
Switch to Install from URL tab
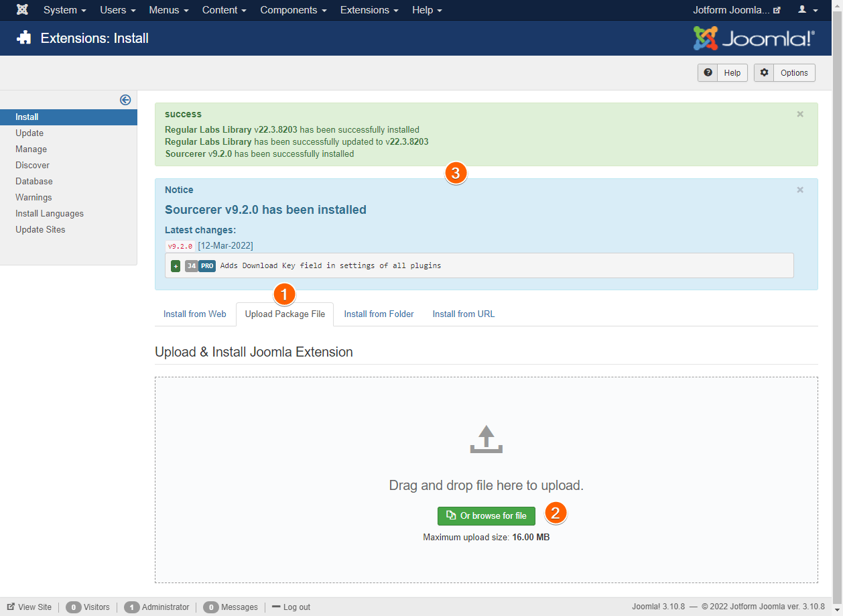click(464, 314)
